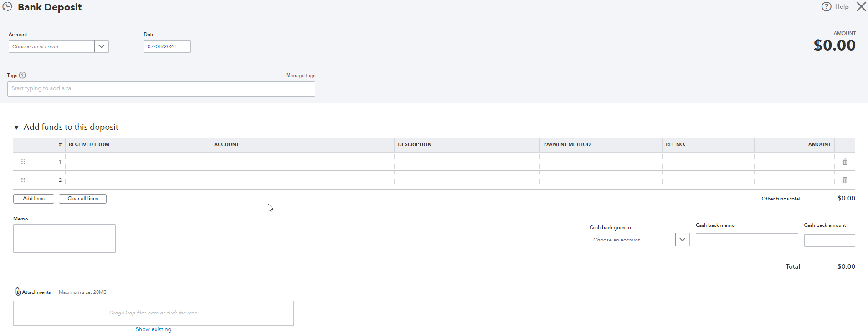Viewport: 868px width, 333px height.
Task: Grab the drag handle for row 1
Action: [x=23, y=162]
